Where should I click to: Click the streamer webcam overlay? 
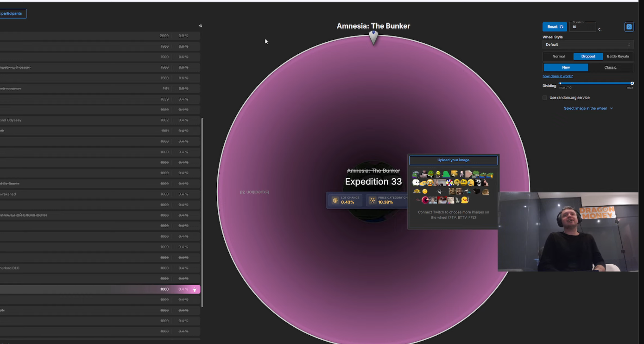pyautogui.click(x=568, y=231)
